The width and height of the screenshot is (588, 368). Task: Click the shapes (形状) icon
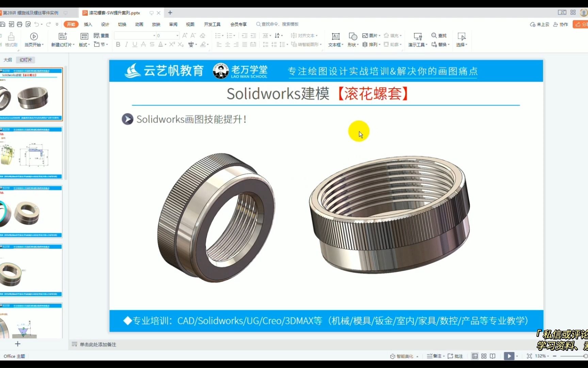pos(353,36)
